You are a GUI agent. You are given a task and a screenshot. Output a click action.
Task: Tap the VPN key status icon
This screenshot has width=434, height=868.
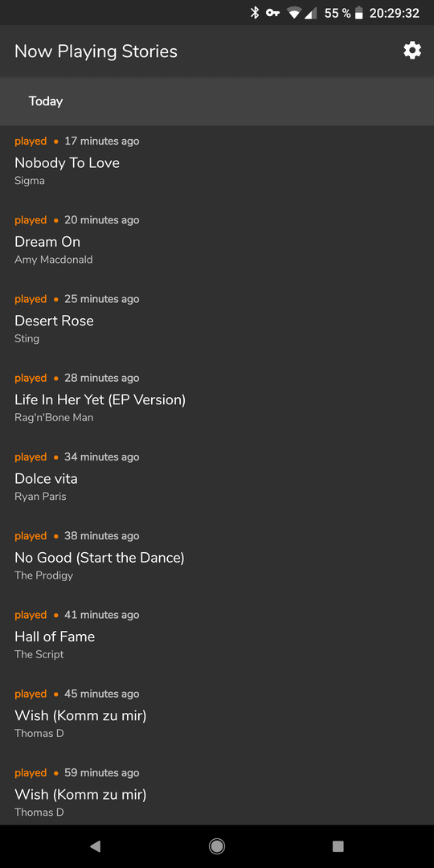coord(272,13)
